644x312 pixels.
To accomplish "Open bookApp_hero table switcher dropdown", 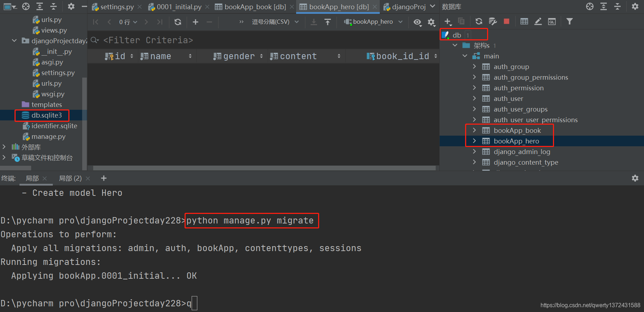I will pyautogui.click(x=373, y=22).
